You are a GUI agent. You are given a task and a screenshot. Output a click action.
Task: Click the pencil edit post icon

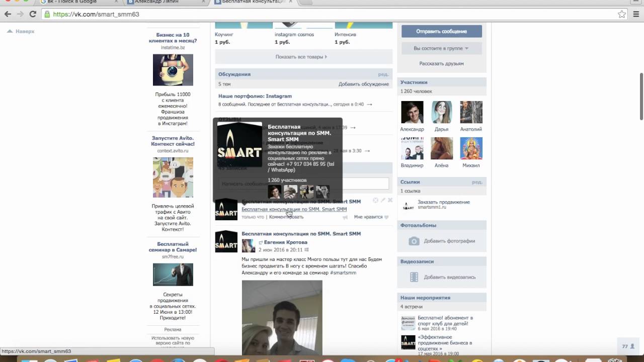click(x=383, y=200)
